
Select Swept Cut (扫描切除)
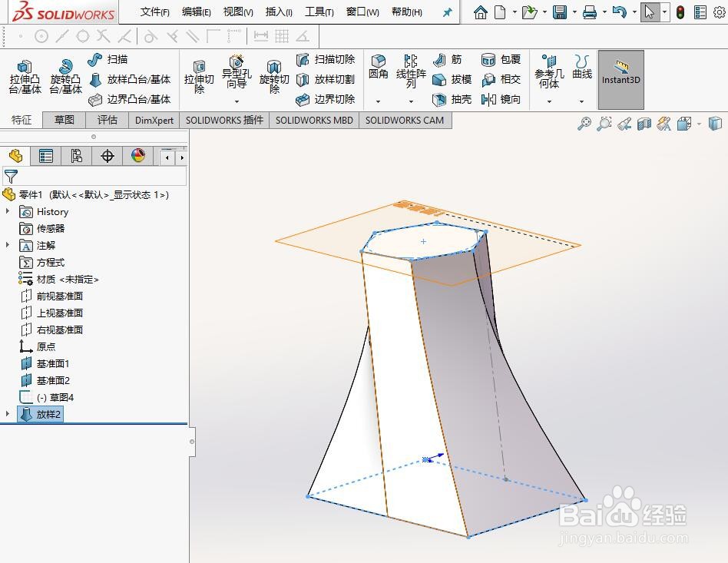326,59
